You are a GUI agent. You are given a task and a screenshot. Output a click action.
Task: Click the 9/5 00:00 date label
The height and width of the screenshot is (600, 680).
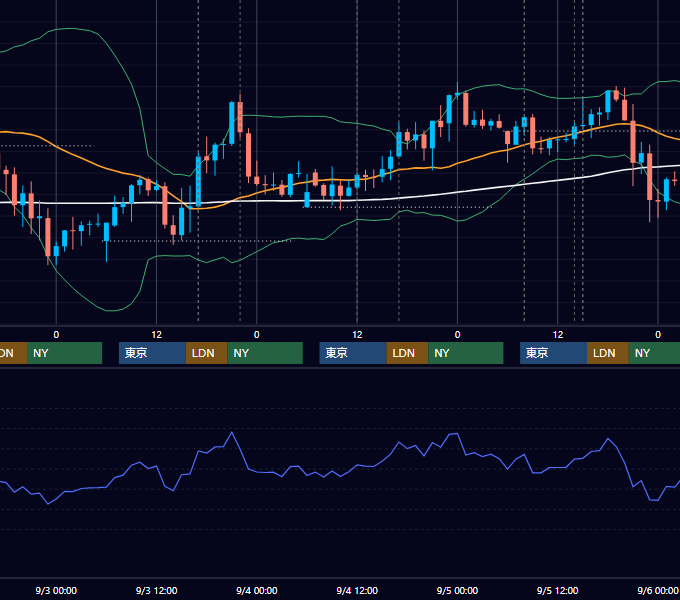click(x=457, y=590)
